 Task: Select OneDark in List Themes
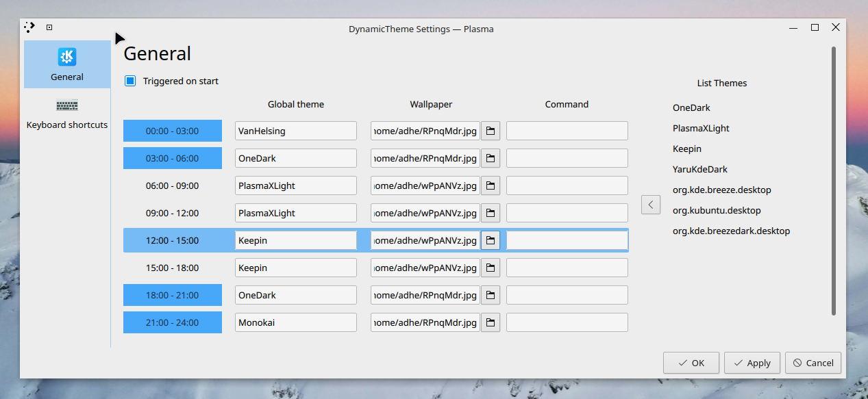[691, 107]
